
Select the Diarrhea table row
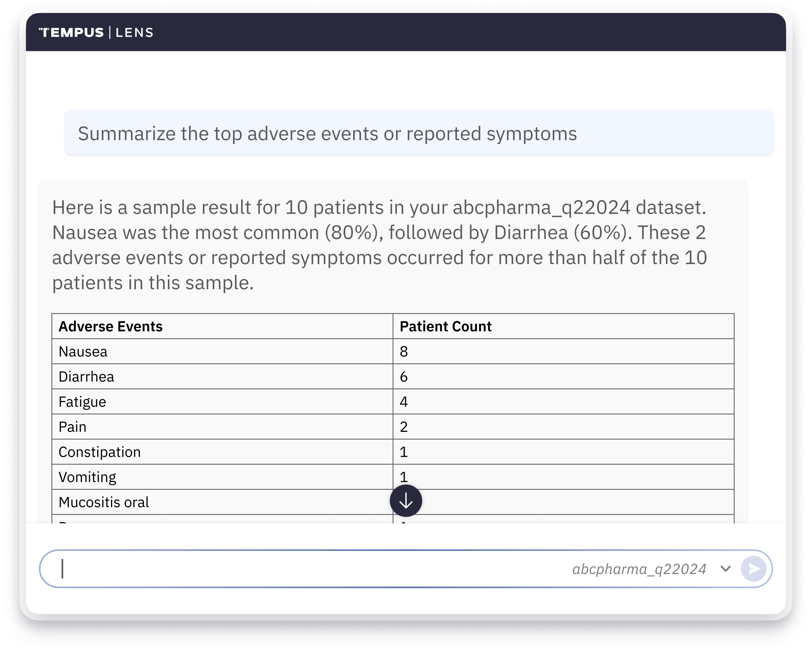(x=393, y=376)
